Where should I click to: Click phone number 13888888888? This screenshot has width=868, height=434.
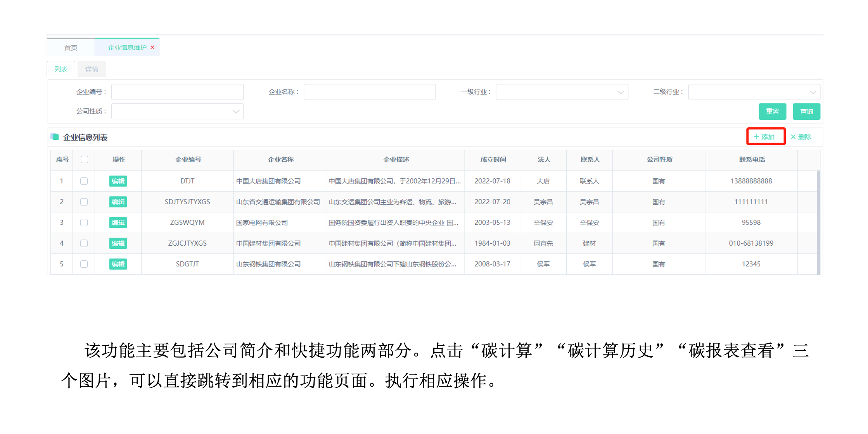click(x=751, y=181)
